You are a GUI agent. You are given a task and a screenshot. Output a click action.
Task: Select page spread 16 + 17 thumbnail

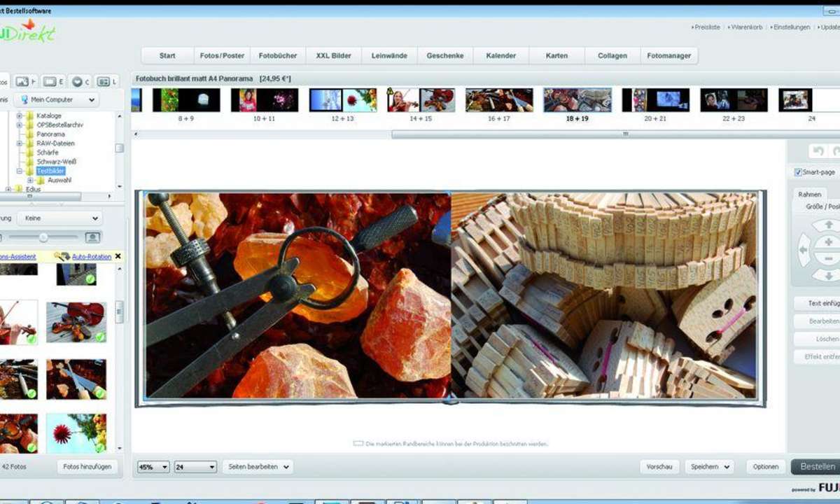[x=499, y=100]
